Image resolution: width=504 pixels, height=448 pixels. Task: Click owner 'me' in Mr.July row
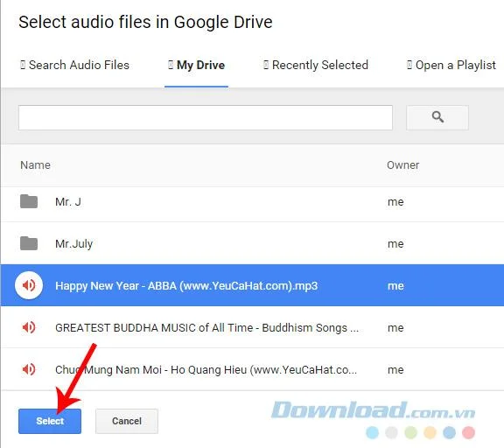[x=395, y=243]
